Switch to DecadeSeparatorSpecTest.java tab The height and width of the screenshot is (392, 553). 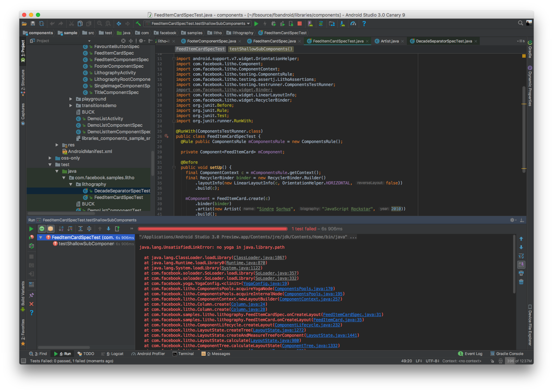click(x=444, y=41)
